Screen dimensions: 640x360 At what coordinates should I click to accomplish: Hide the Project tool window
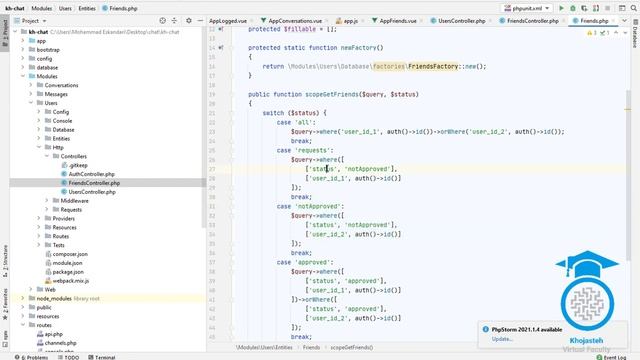point(200,20)
